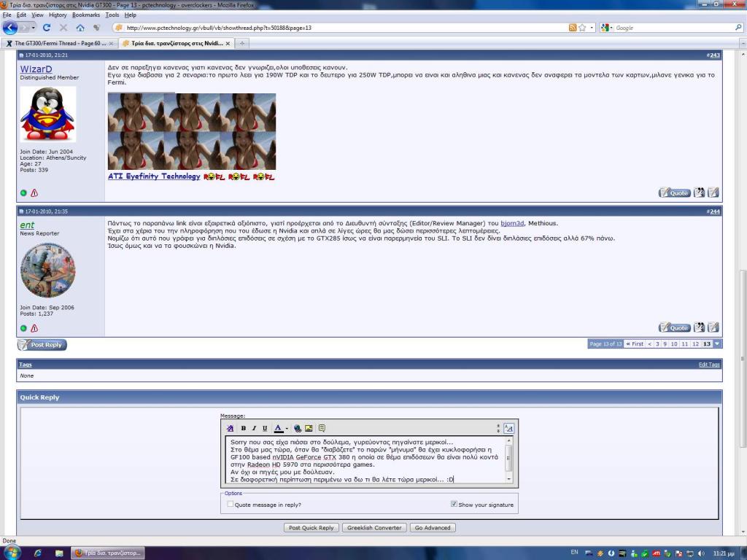Open the Bookmarks menu
The height and width of the screenshot is (560, 747).
(x=86, y=15)
